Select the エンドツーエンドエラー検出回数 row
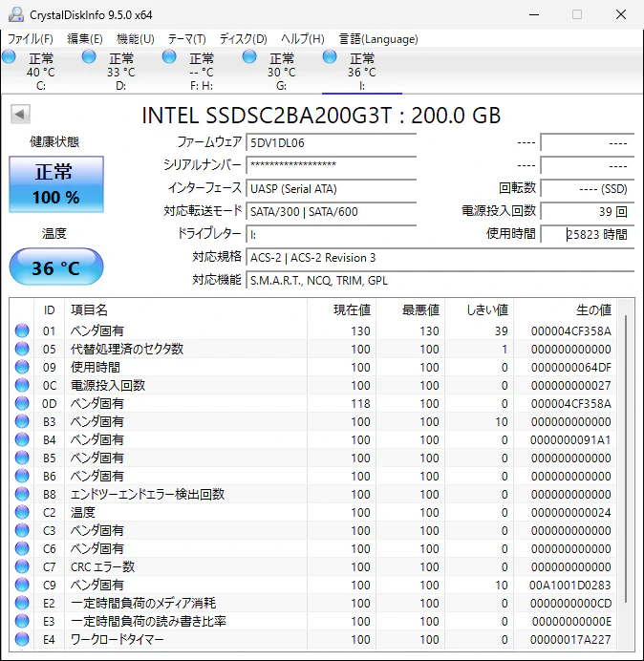 click(313, 494)
